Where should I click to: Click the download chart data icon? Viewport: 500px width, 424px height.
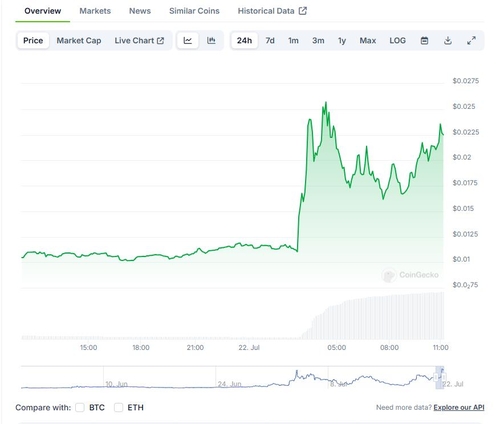tap(448, 41)
